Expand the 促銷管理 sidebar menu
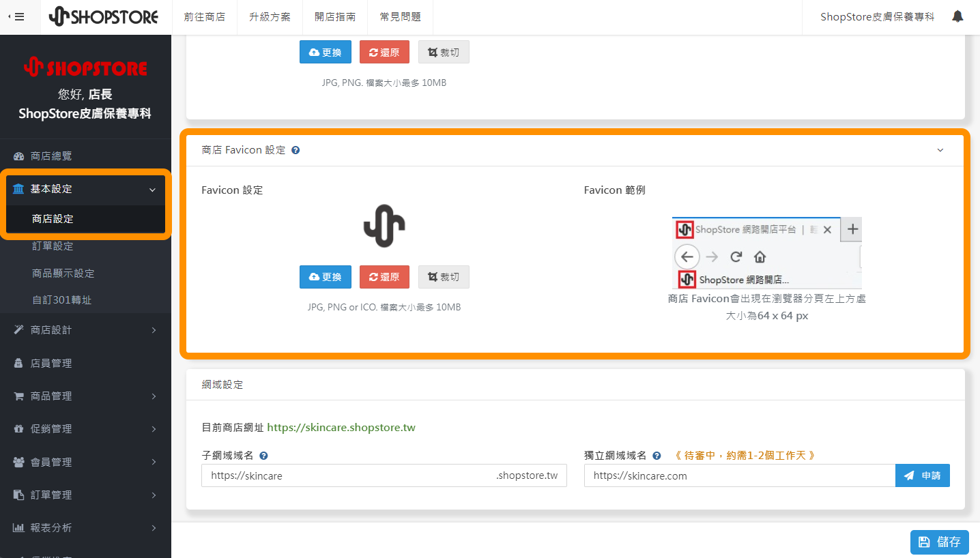 tap(85, 429)
